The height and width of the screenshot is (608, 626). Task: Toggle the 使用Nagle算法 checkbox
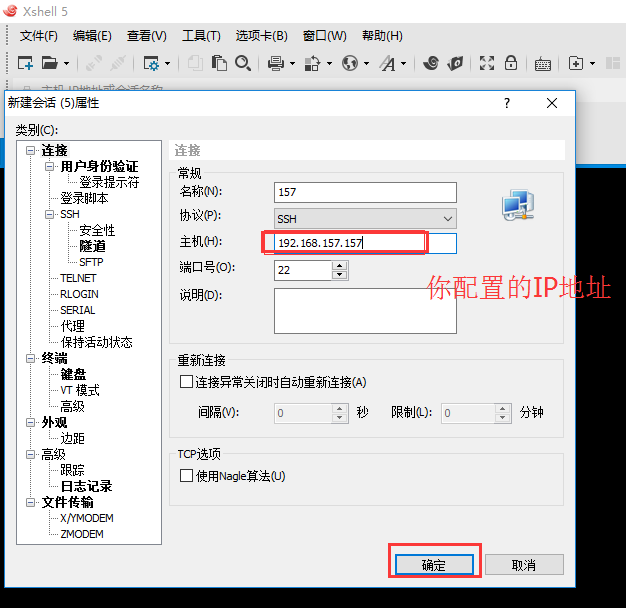[186, 476]
